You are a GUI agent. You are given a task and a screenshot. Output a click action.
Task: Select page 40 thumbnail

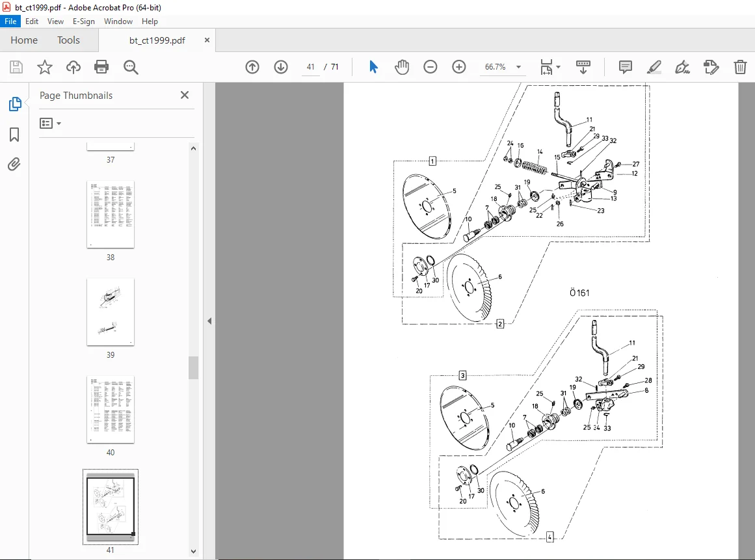tap(111, 409)
